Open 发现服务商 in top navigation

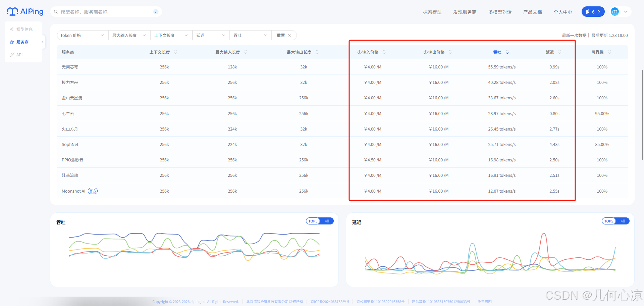click(465, 12)
